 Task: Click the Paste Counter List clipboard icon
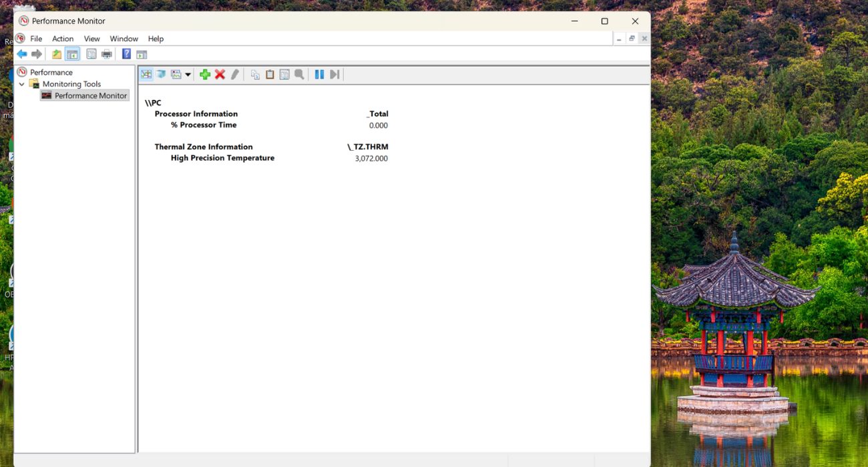click(x=270, y=74)
